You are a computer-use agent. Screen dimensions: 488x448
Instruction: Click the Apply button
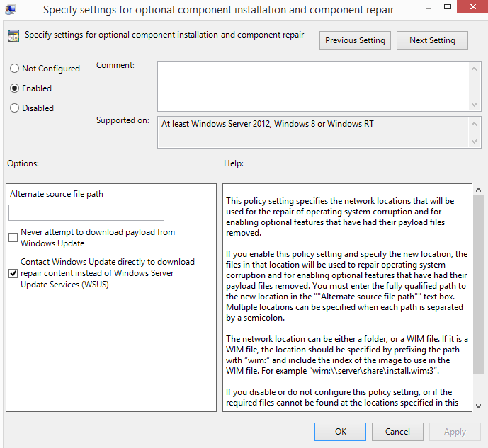tap(455, 432)
